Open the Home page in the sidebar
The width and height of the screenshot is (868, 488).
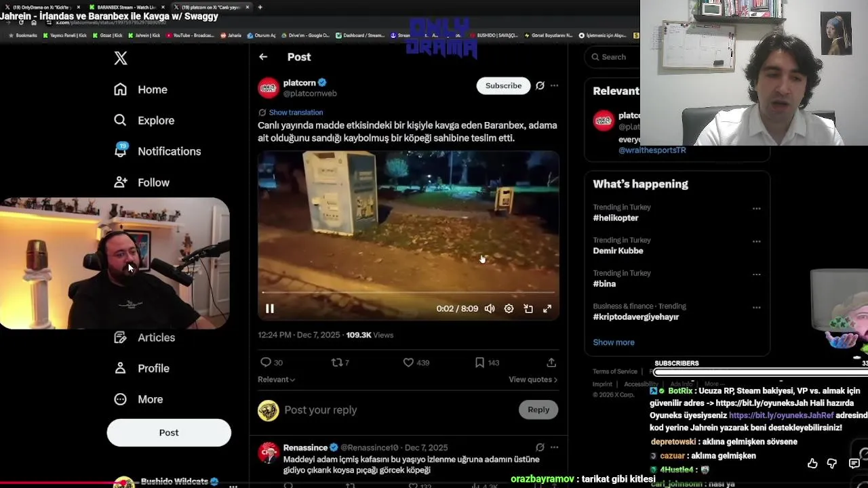click(141, 89)
